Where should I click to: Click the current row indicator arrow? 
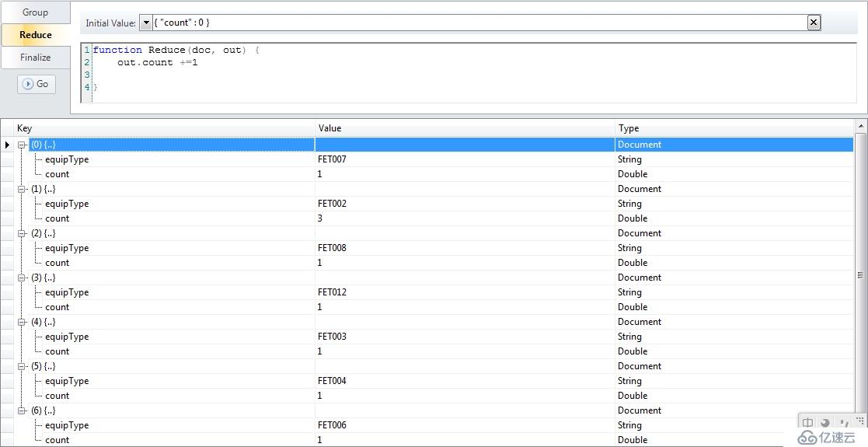pos(7,145)
